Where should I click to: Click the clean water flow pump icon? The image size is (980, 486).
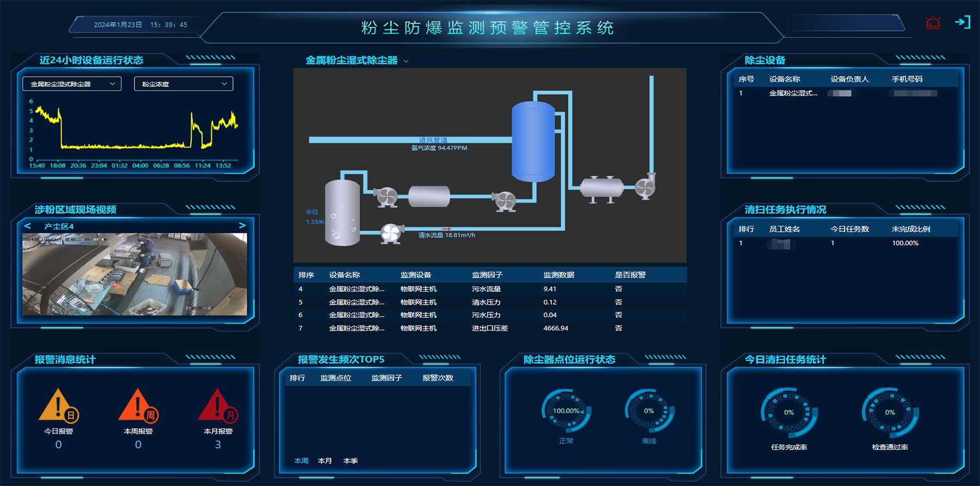(391, 233)
